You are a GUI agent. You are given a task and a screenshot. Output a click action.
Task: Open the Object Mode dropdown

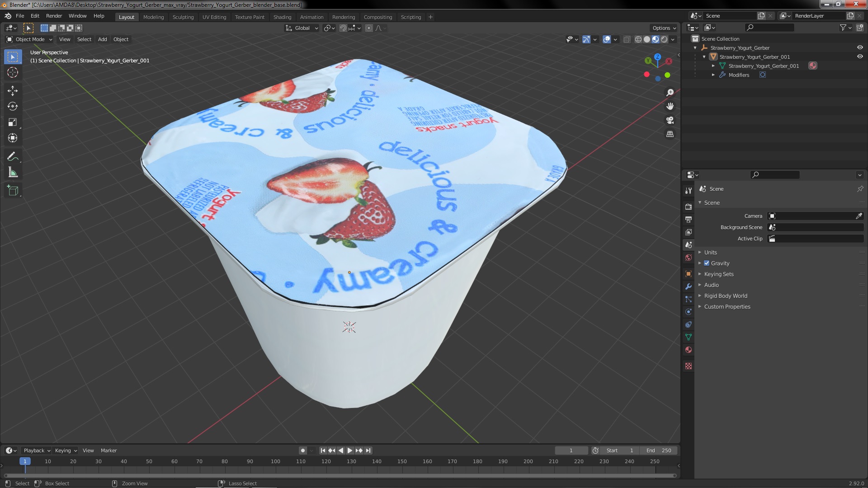click(29, 39)
